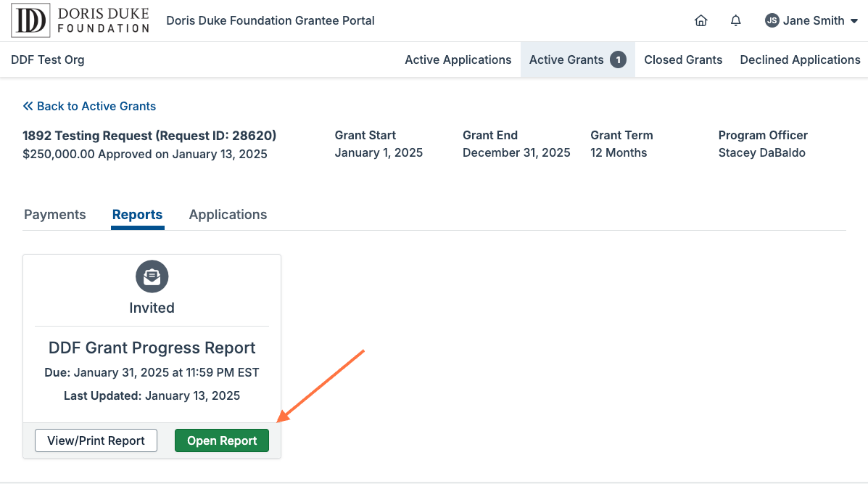Switch to the Closed Grants tab
This screenshot has height=484, width=868.
point(683,60)
